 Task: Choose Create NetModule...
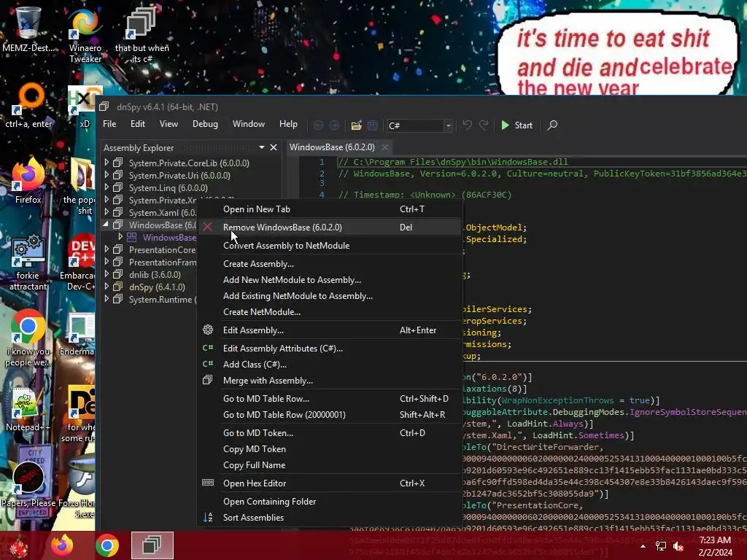point(330,312)
